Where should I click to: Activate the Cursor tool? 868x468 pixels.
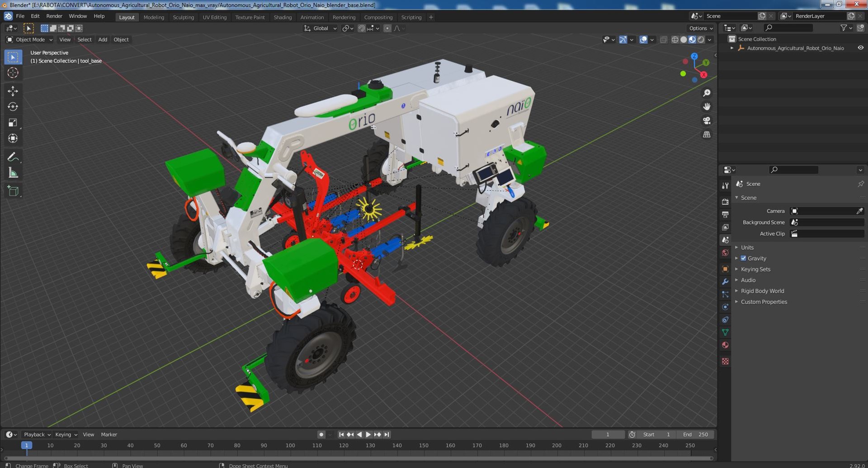13,73
